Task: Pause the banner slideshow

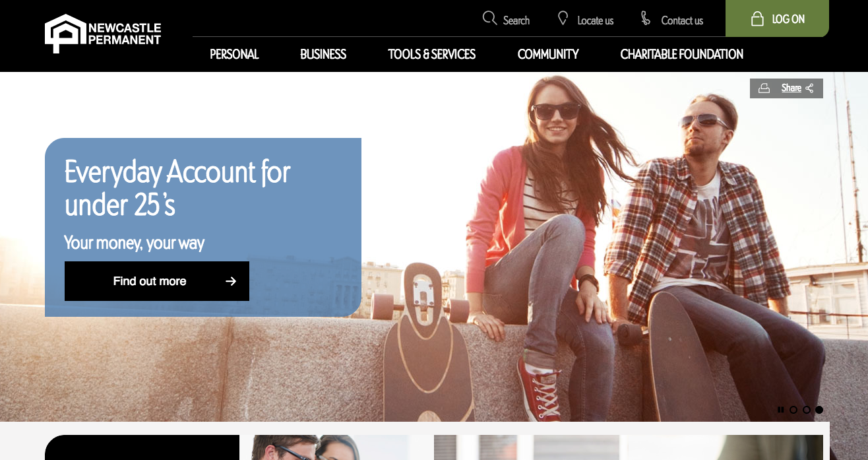Action: pyautogui.click(x=781, y=410)
